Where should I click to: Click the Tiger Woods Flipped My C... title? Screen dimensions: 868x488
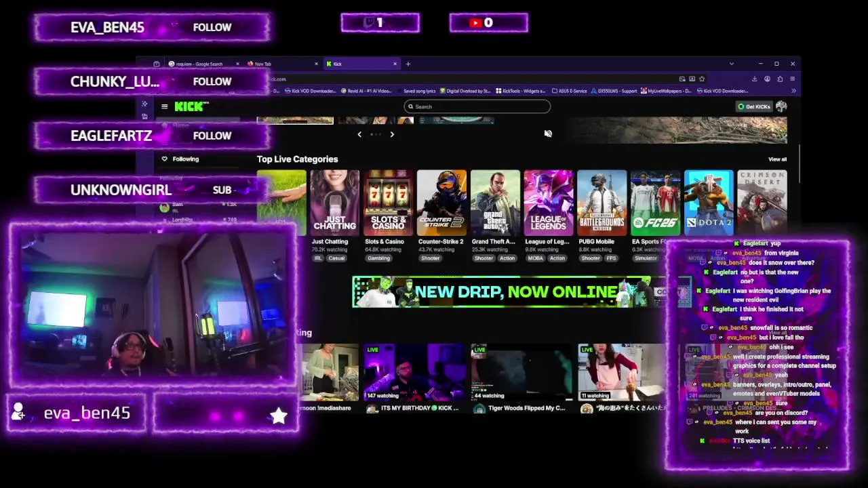[x=526, y=408]
